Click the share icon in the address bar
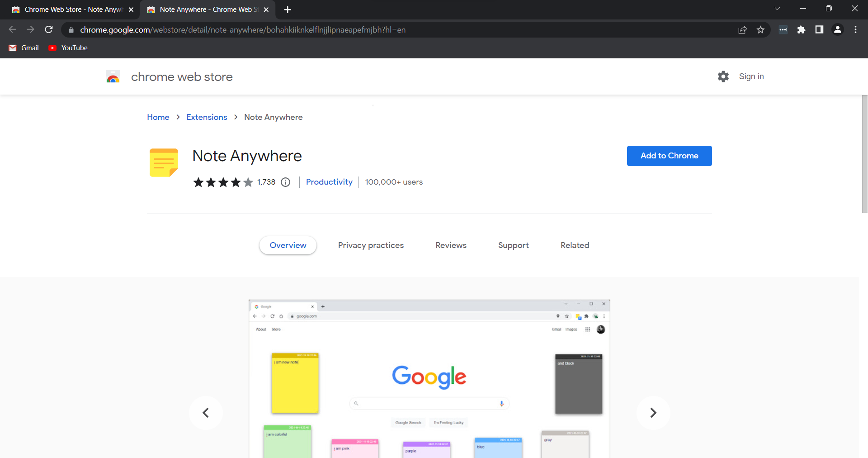The image size is (868, 458). [743, 29]
